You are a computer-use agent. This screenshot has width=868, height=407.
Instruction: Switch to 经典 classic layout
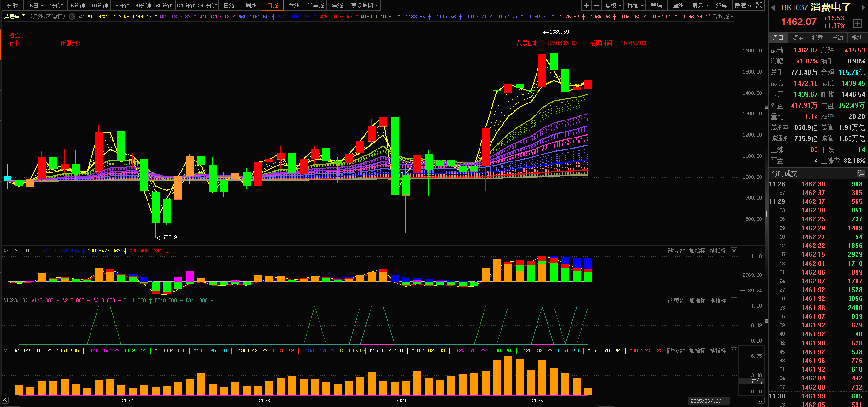pos(722,6)
